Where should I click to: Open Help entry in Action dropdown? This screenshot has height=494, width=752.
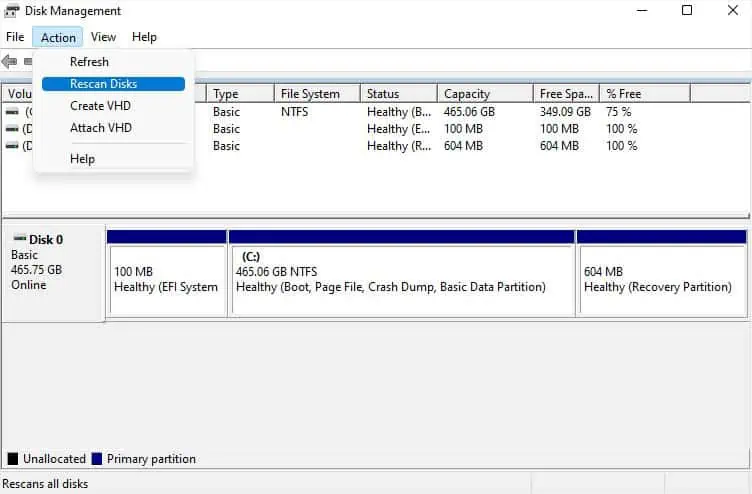click(82, 159)
